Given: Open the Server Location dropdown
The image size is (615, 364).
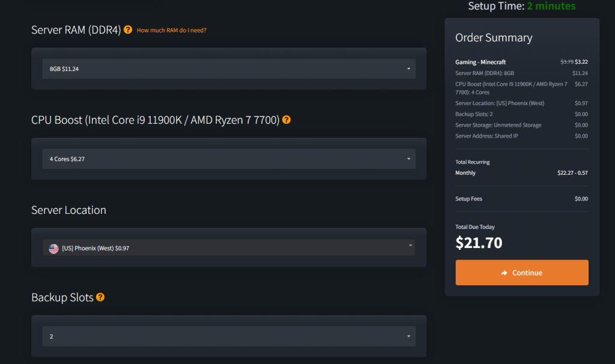Looking at the screenshot, I should (x=228, y=247).
